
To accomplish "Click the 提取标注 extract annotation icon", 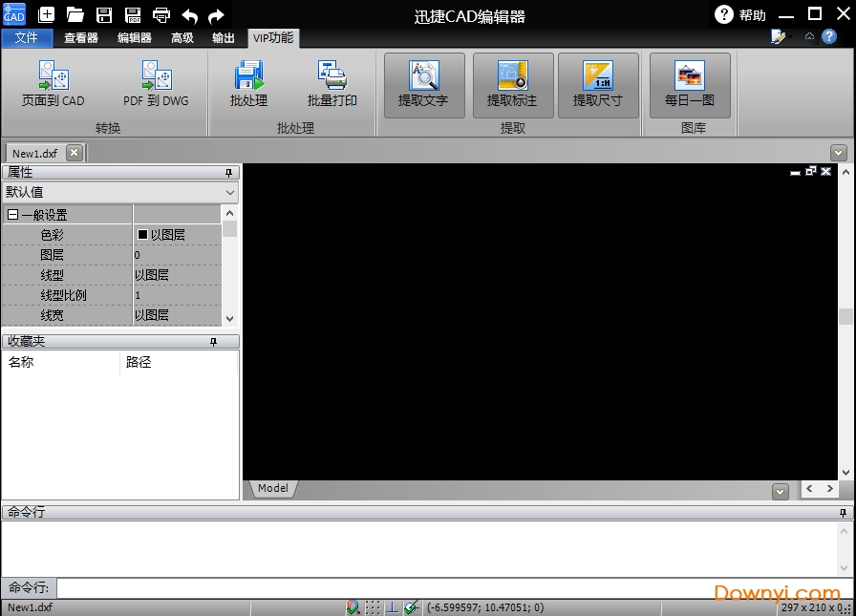I will [512, 84].
